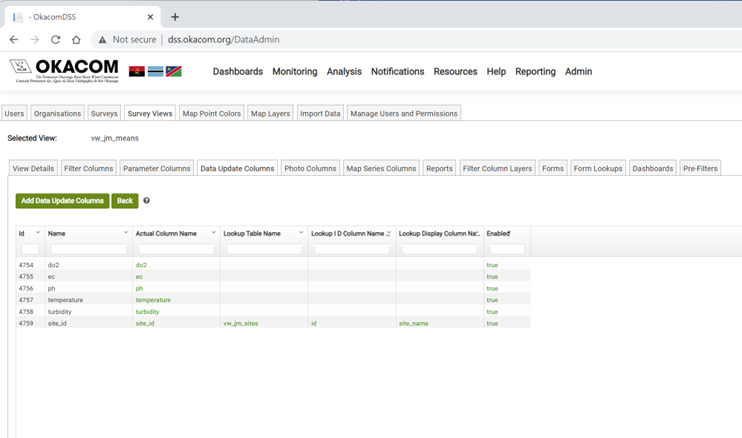Image resolution: width=742 pixels, height=438 pixels.
Task: Open the Reports tab
Action: click(440, 168)
